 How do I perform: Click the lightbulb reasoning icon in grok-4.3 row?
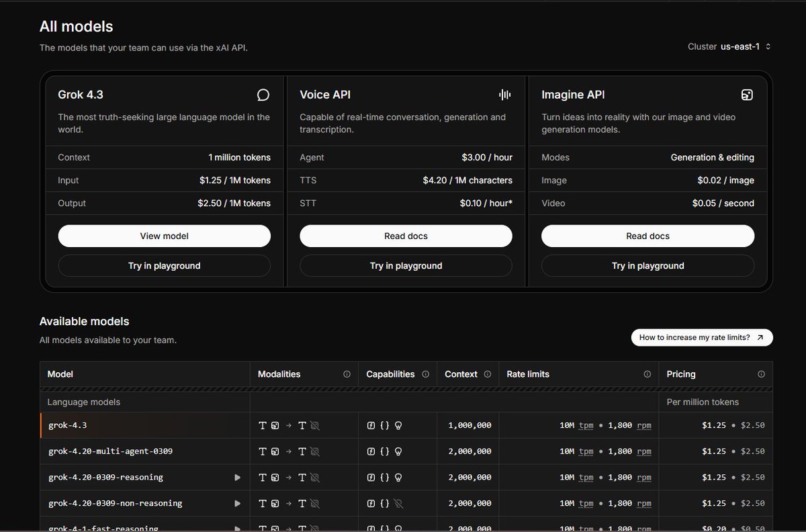click(398, 425)
